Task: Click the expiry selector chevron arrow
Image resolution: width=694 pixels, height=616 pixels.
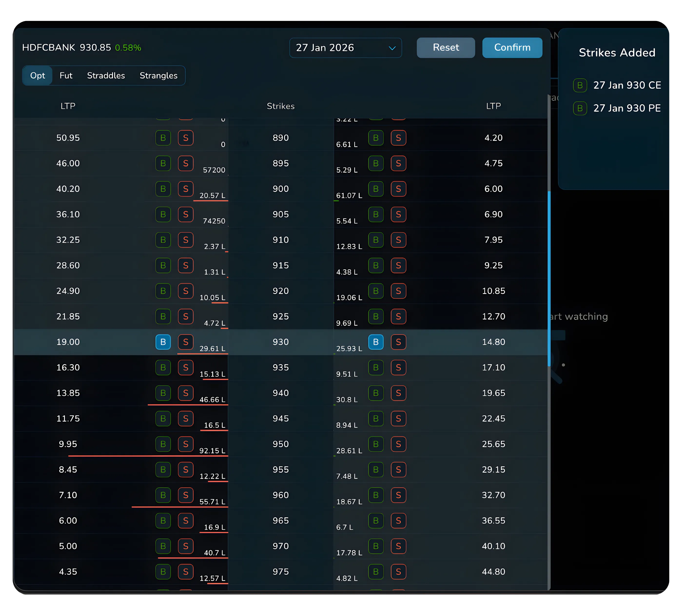Action: (x=392, y=48)
